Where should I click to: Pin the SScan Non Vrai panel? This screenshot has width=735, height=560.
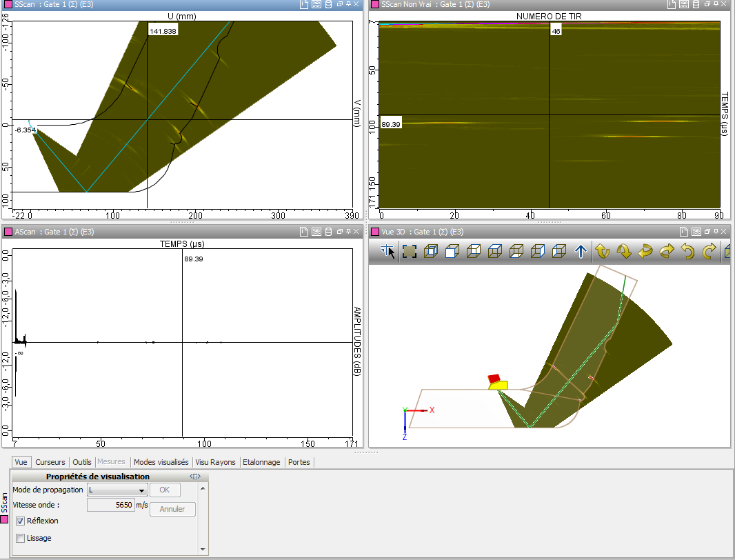(x=715, y=4)
